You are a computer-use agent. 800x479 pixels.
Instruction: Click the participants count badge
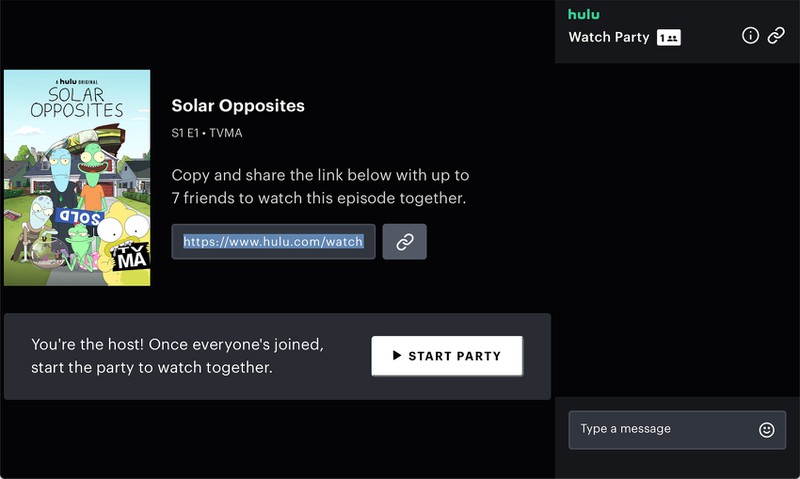click(x=668, y=37)
